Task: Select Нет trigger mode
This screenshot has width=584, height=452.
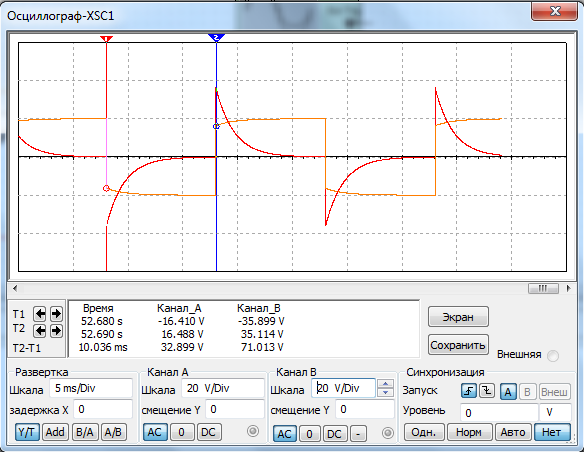Action: point(552,432)
